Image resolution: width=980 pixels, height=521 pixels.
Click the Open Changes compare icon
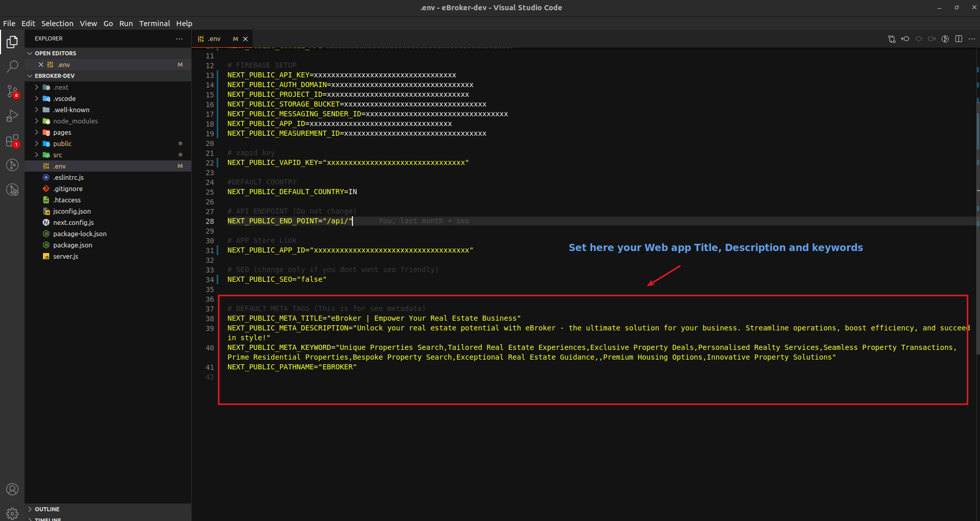(x=892, y=39)
